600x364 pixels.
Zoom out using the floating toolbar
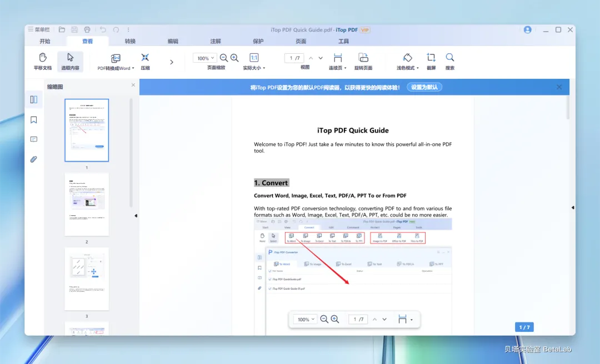324,319
